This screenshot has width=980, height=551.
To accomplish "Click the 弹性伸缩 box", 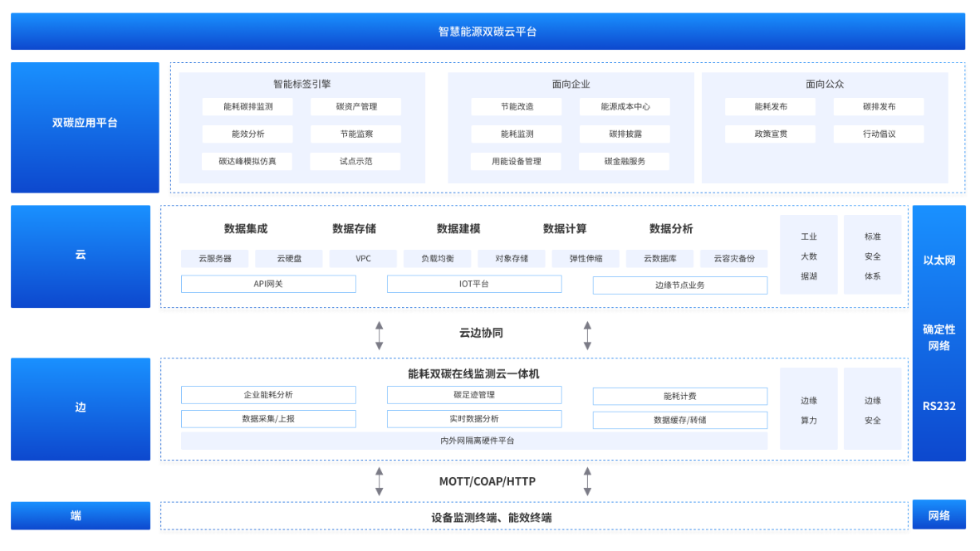I will point(586,259).
